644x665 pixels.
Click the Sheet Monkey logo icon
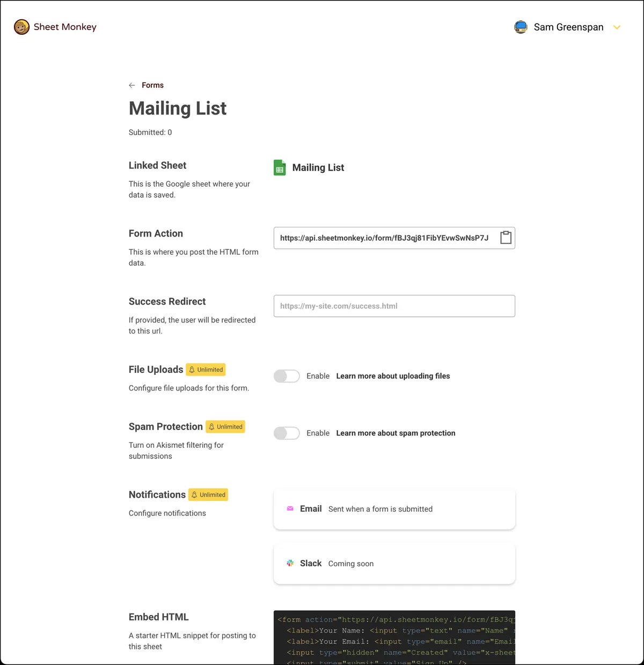21,27
